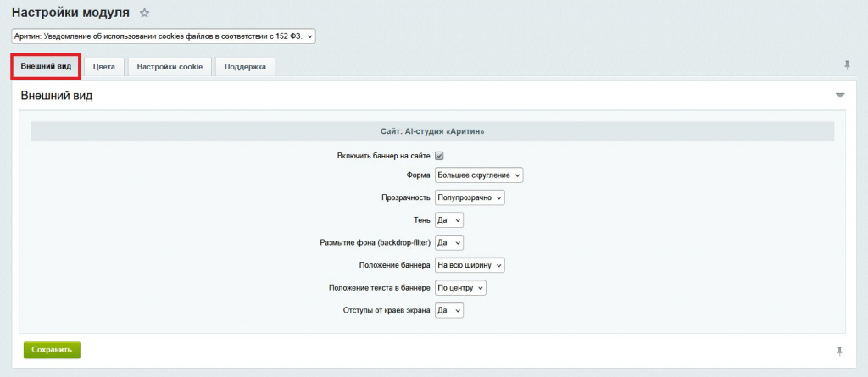
Task: Open the Форма dropdown
Action: click(x=479, y=175)
